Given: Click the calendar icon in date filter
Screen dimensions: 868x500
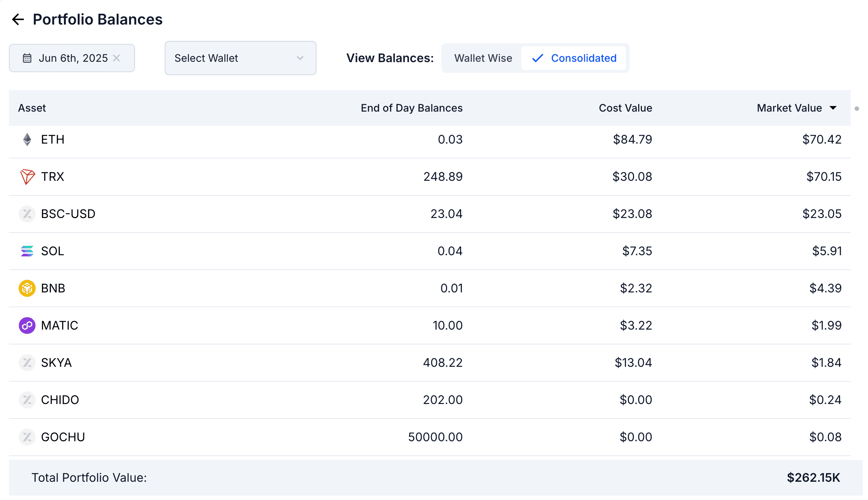Looking at the screenshot, I should click(x=27, y=58).
